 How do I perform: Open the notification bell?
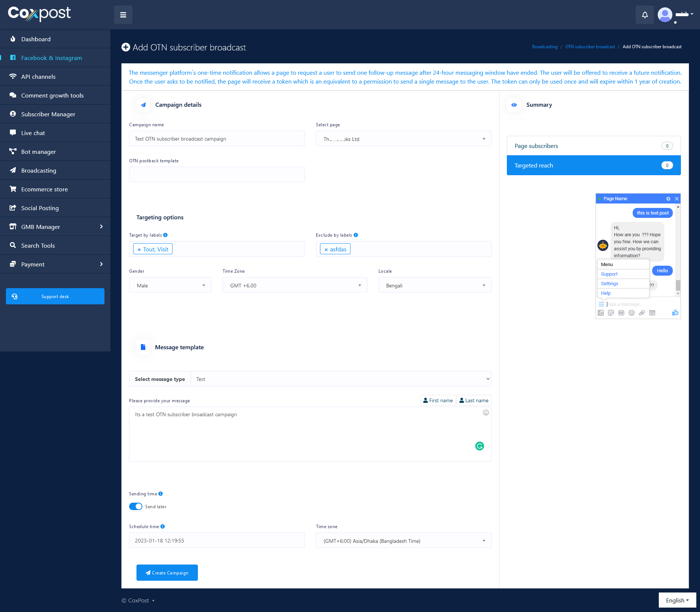click(644, 15)
